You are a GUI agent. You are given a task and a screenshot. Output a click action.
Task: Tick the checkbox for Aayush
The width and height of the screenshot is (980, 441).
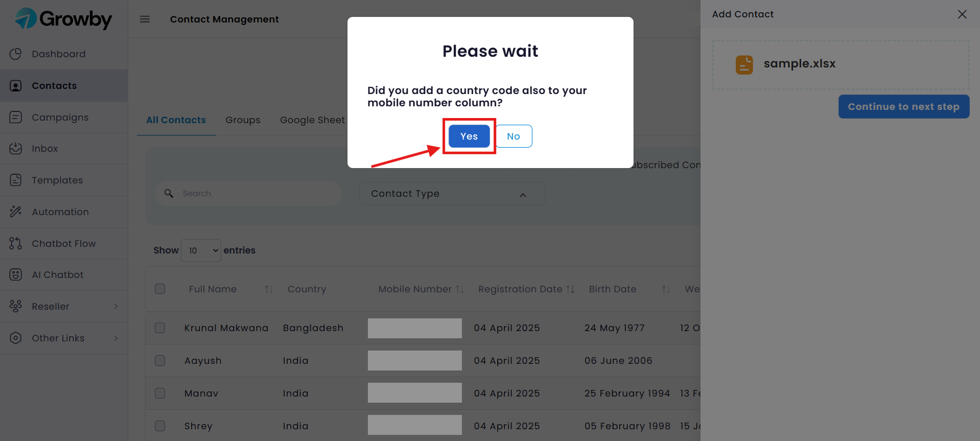coord(160,360)
